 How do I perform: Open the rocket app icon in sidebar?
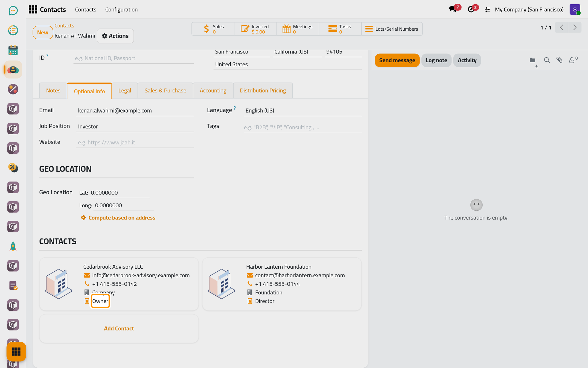tap(13, 246)
